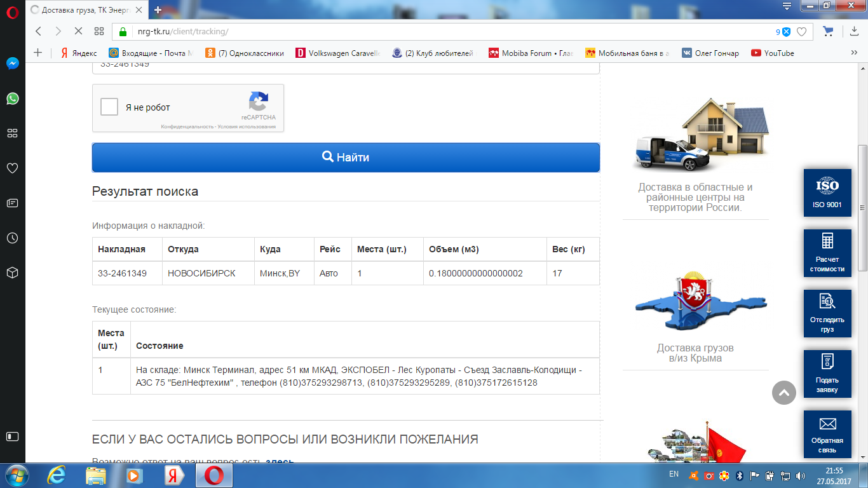This screenshot has height=488, width=868.
Task: Open Extensions cube icon in sidebar
Action: tap(12, 273)
